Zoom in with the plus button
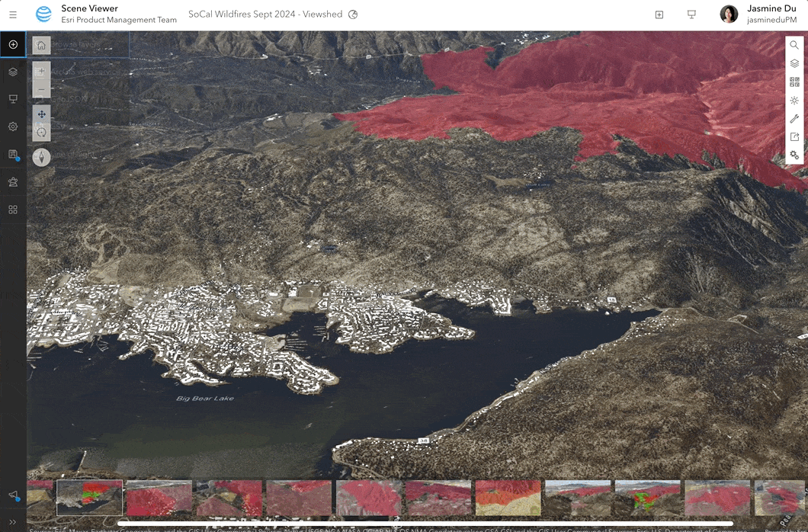 pyautogui.click(x=41, y=72)
